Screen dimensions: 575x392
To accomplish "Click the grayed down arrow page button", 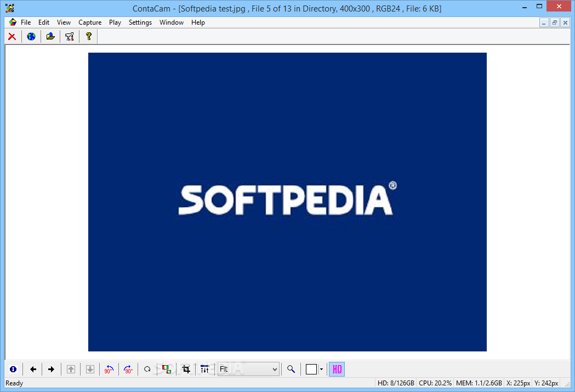I will tap(90, 370).
